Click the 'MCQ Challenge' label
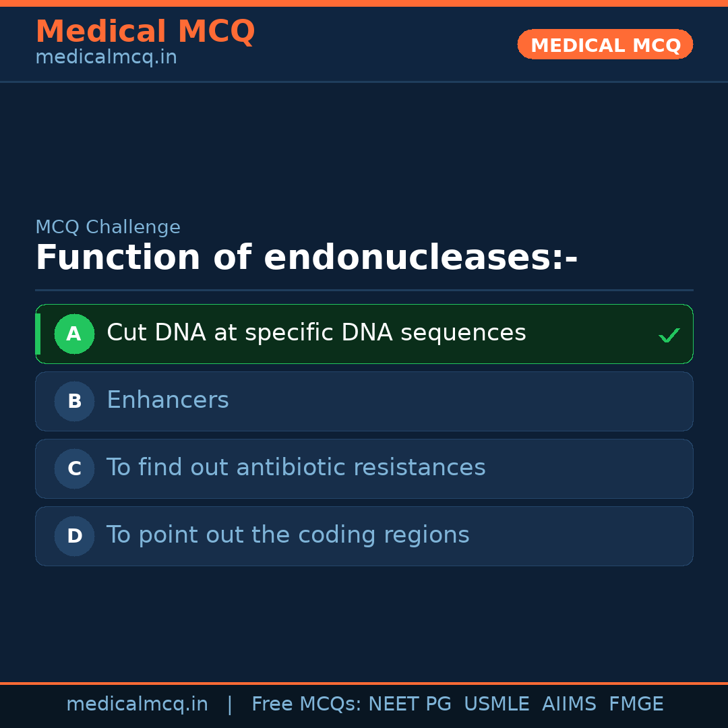Viewport: 728px width, 728px height. point(108,227)
